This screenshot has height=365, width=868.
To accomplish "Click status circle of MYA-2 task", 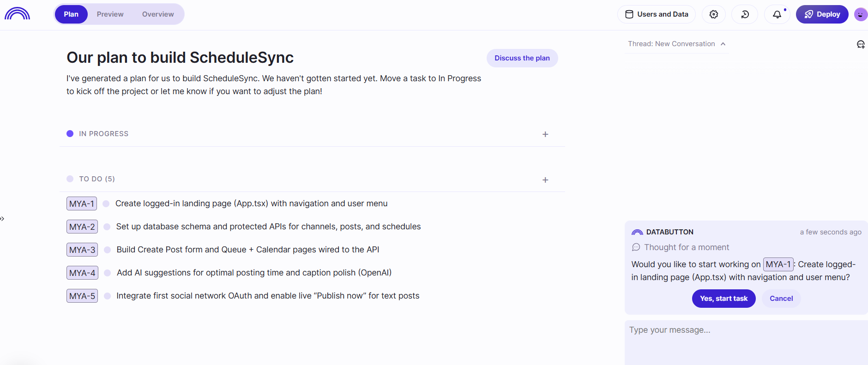I will coord(107,227).
